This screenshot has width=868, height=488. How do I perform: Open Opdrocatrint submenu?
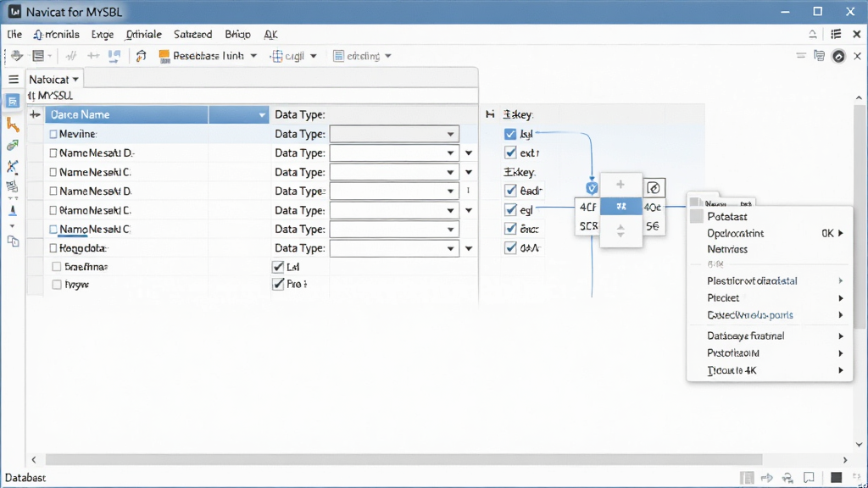click(770, 234)
